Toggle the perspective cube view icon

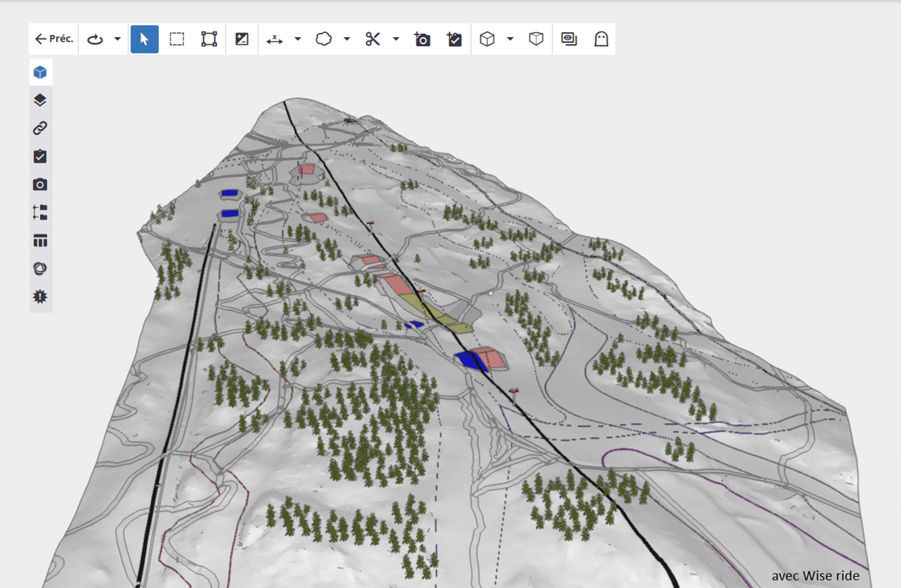[536, 39]
